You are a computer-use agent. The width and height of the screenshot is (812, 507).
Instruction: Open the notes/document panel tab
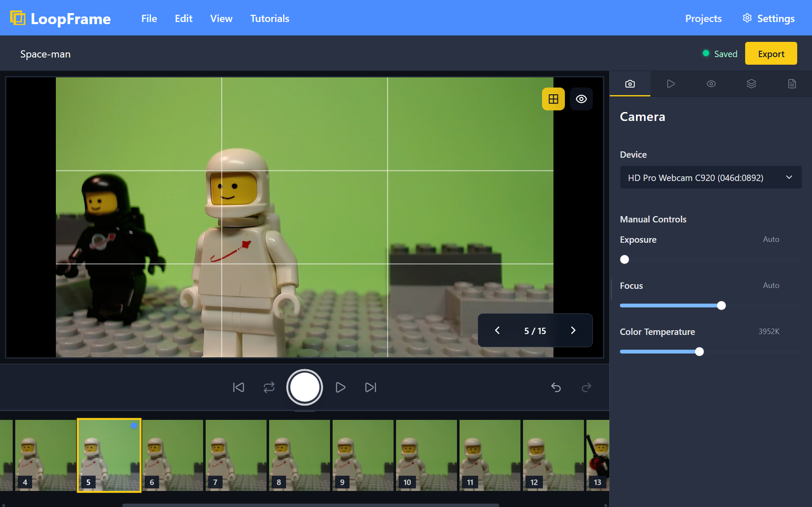[792, 84]
